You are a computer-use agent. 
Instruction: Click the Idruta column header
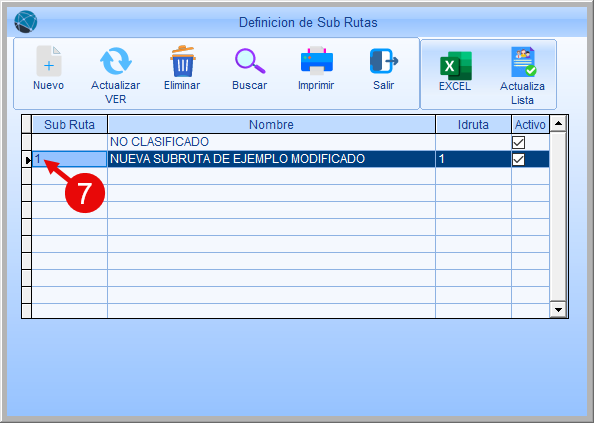coord(473,125)
